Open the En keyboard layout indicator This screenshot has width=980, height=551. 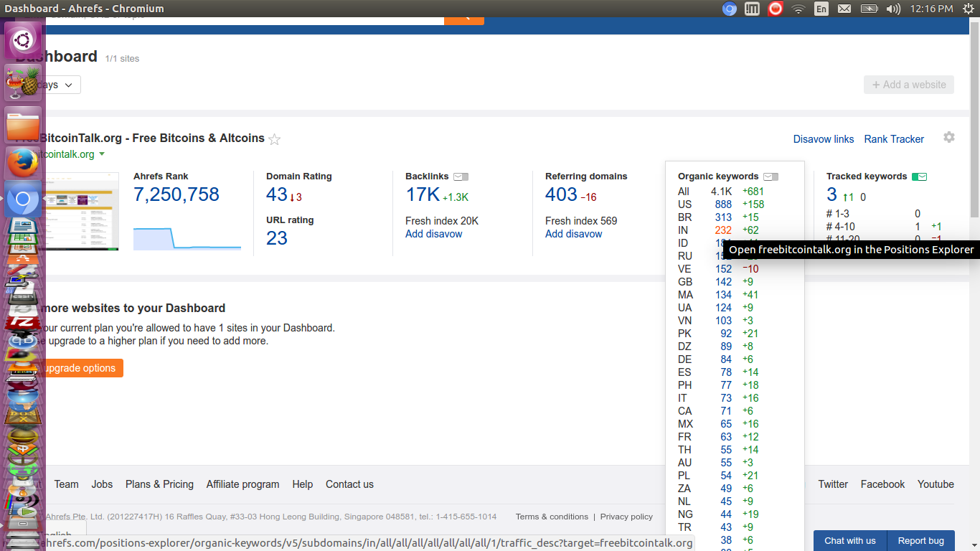(821, 9)
